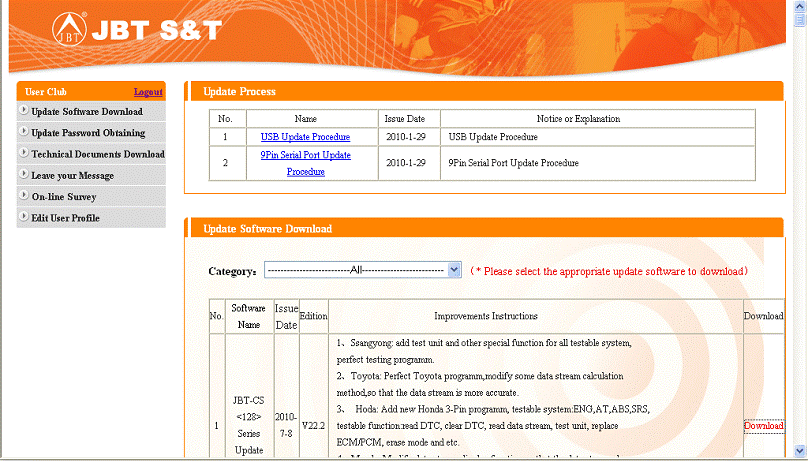The height and width of the screenshot is (461, 808).
Task: Open the USB Update Procedure link
Action: click(x=305, y=137)
